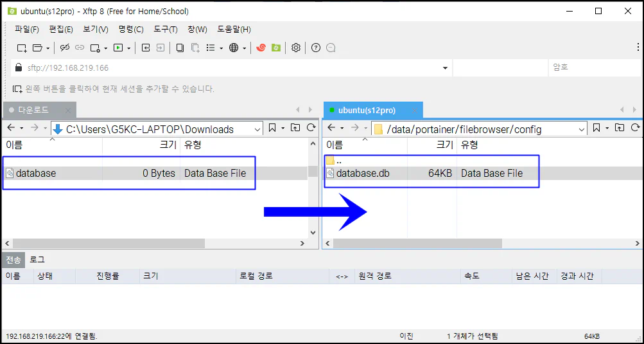Viewport: 644px width, 344px height.
Task: Expand the Open Session dropdown arrow
Action: [x=48, y=48]
